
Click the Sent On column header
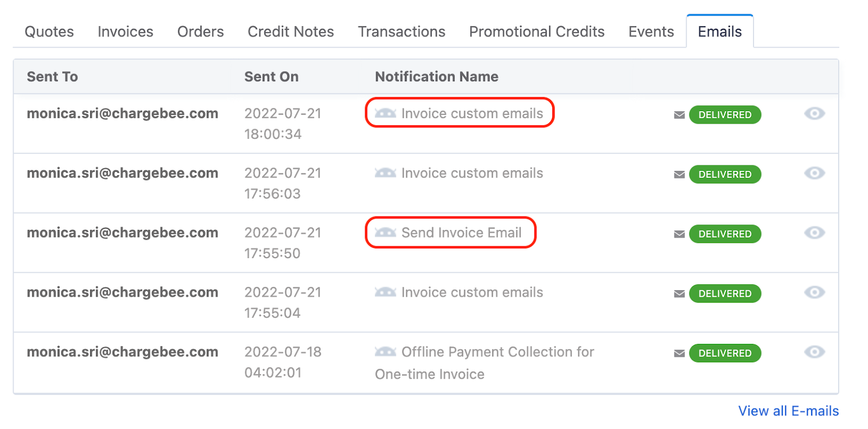[x=271, y=77]
